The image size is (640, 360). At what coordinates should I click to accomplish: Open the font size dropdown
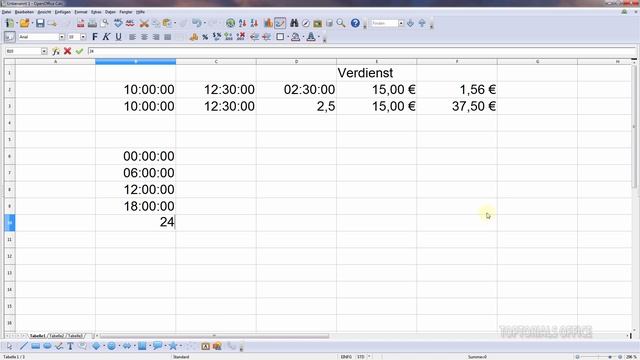83,37
